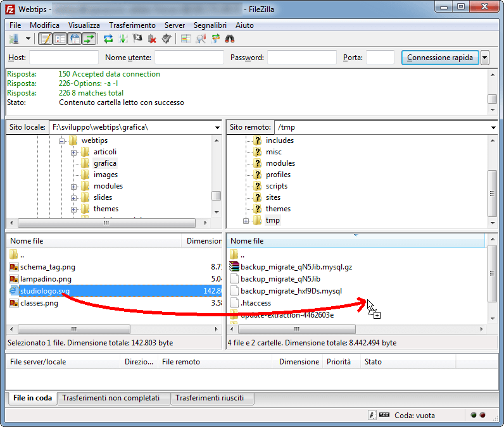504x427 pixels.
Task: Click the disconnect from server icon
Action: tap(152, 39)
